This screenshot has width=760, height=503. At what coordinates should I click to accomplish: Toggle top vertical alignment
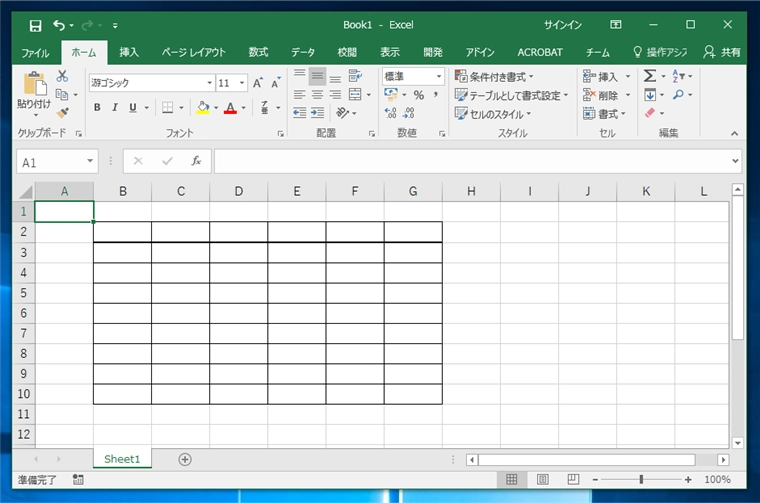(x=300, y=76)
